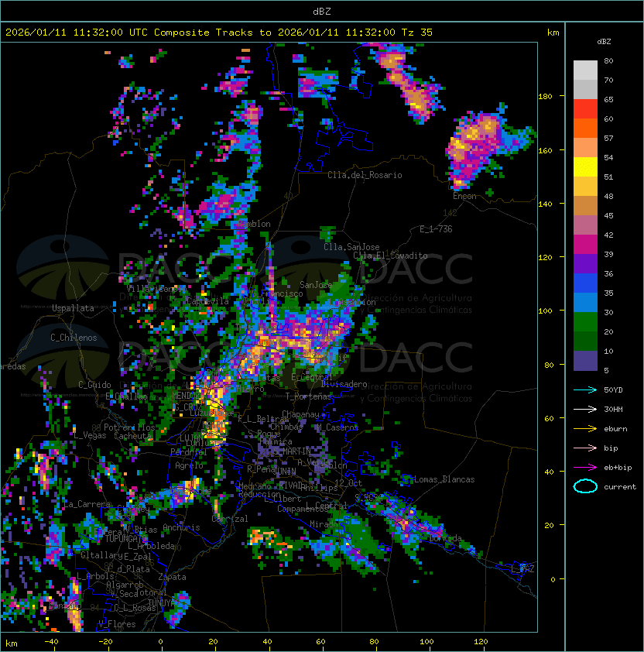Click the 'Potrerillos' map label
Image resolution: width=644 pixels, height=652 pixels.
129,427
